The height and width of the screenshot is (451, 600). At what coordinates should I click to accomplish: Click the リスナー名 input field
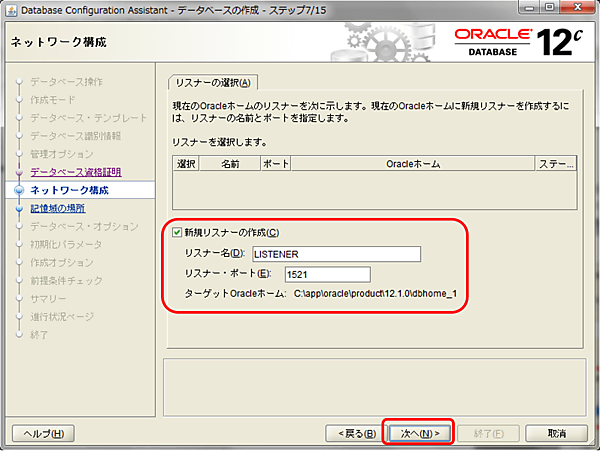336,254
